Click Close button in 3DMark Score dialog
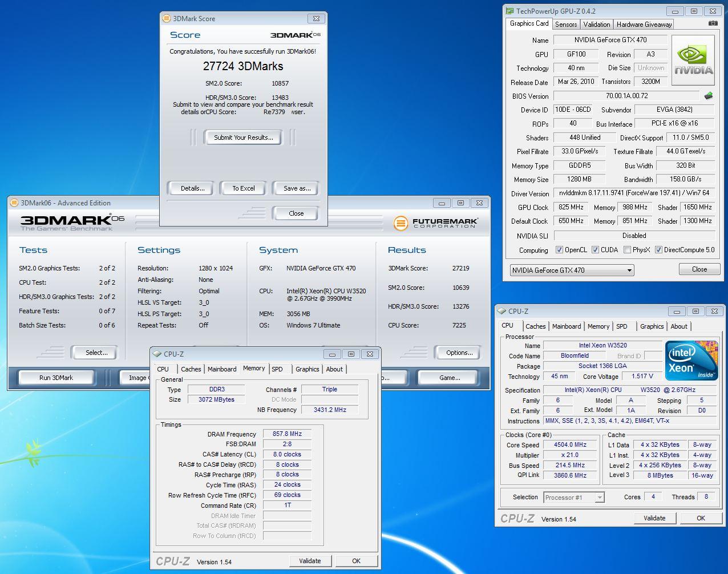Screen dimensions: 728x574 [296, 213]
